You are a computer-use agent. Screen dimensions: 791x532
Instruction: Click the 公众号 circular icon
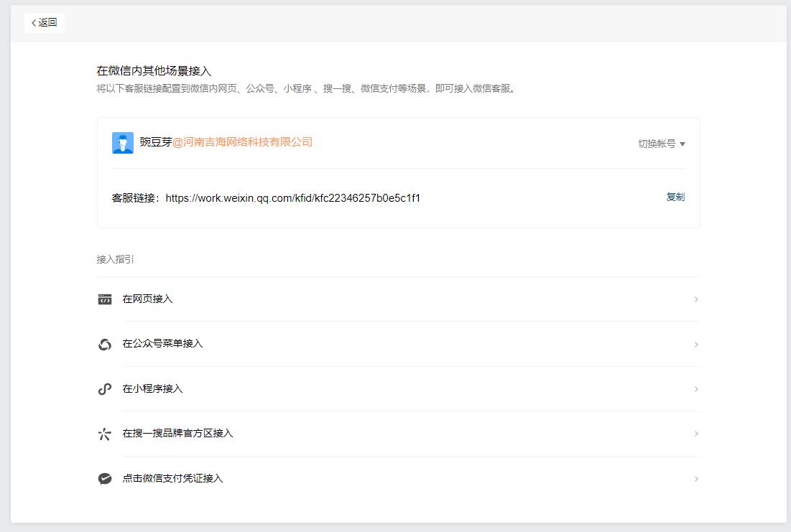click(x=105, y=344)
